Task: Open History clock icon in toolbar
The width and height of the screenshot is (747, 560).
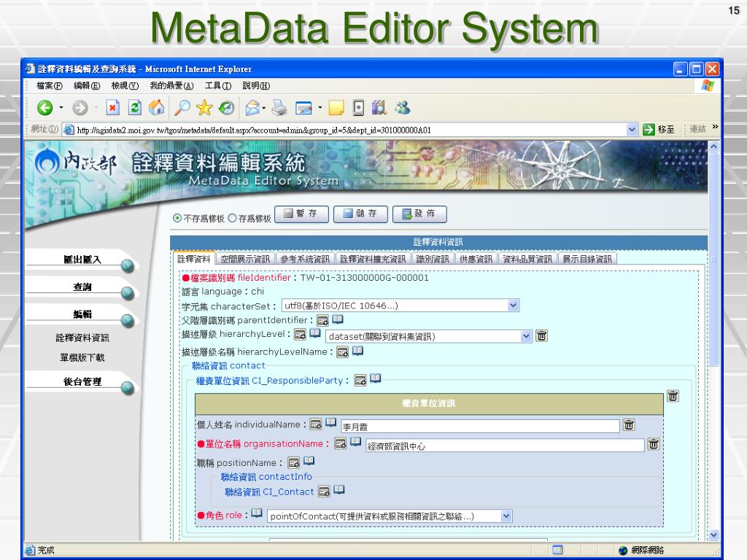Action: [226, 108]
